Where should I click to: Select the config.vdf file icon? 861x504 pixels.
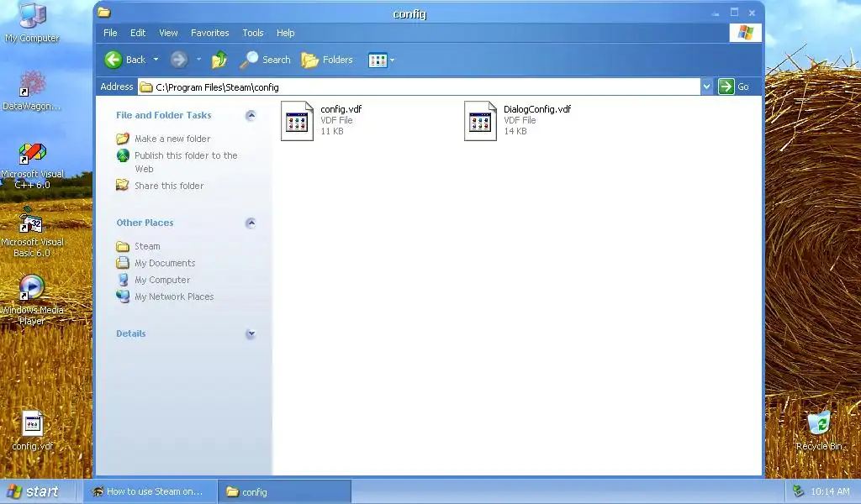tap(297, 121)
